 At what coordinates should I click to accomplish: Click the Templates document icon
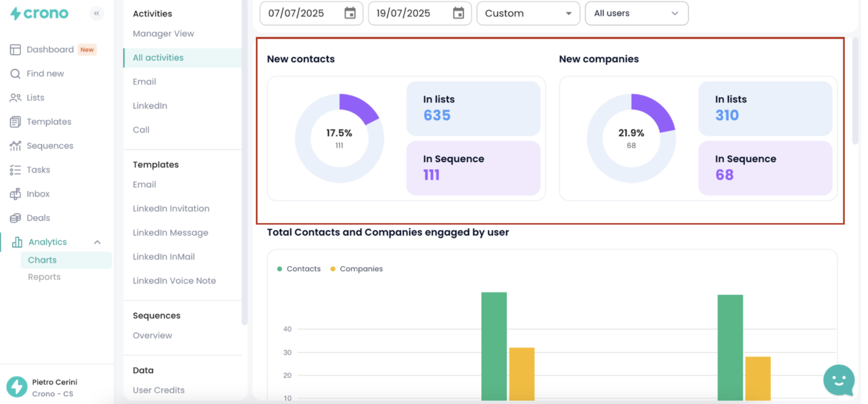[x=15, y=122]
